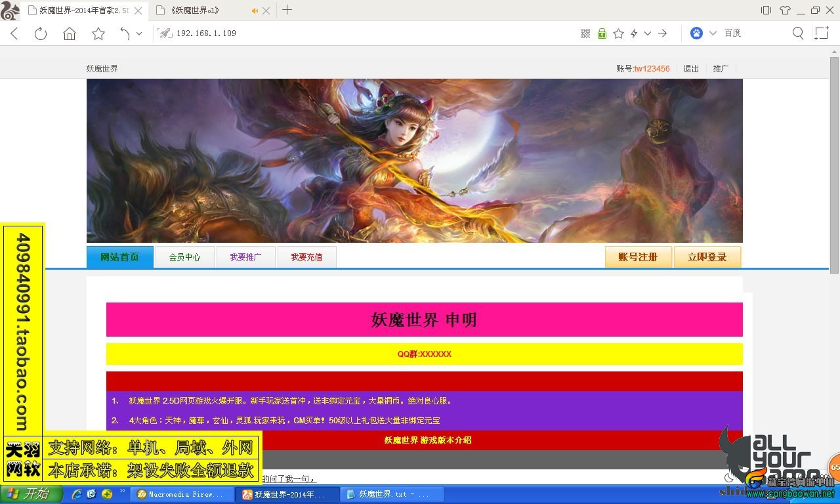Open the QR code icon in address bar
The height and width of the screenshot is (504, 840).
pos(585,33)
